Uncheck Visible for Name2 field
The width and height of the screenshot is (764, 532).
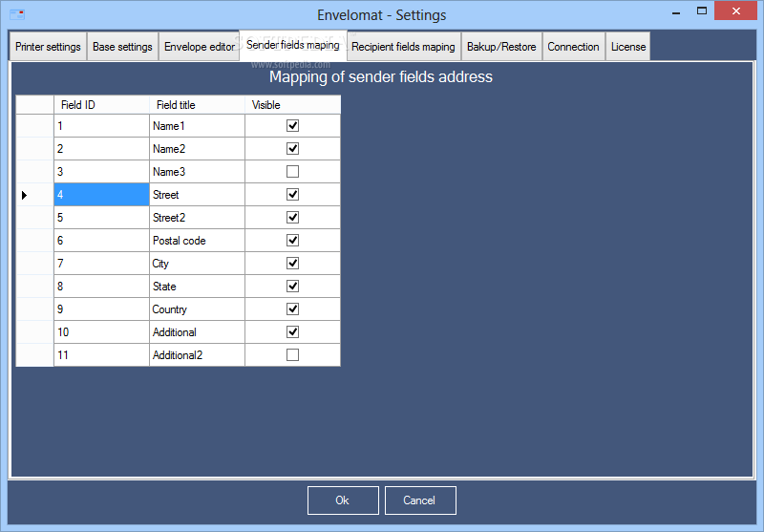[292, 149]
